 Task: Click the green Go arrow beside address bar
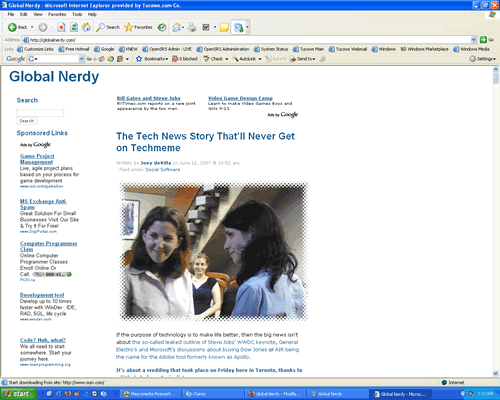pos(483,40)
